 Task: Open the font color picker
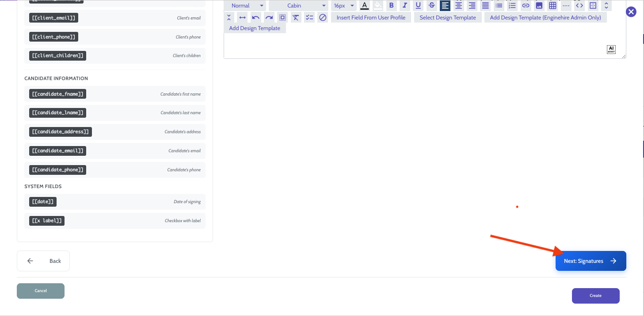pyautogui.click(x=364, y=5)
